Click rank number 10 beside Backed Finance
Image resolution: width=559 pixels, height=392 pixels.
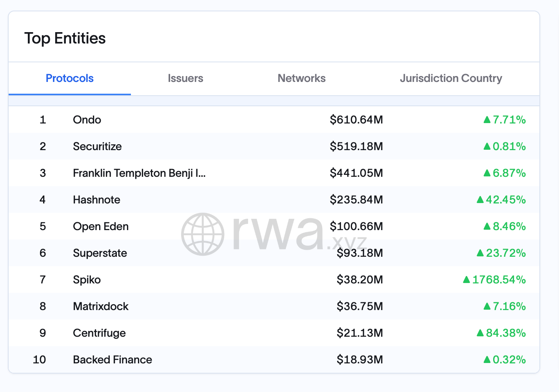click(40, 360)
